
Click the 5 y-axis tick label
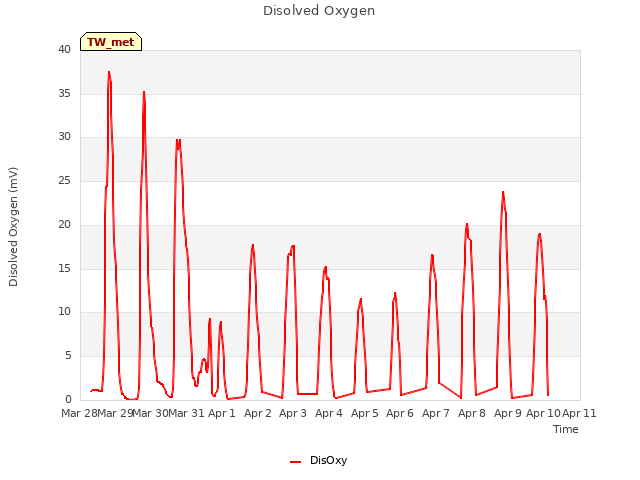pyautogui.click(x=68, y=356)
